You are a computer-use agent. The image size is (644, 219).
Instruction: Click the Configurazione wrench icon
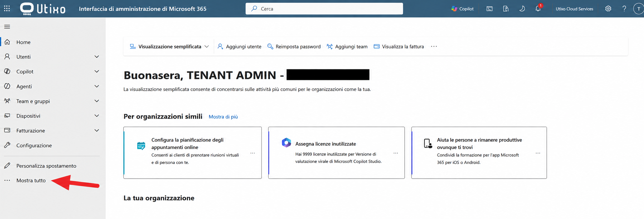pyautogui.click(x=7, y=145)
